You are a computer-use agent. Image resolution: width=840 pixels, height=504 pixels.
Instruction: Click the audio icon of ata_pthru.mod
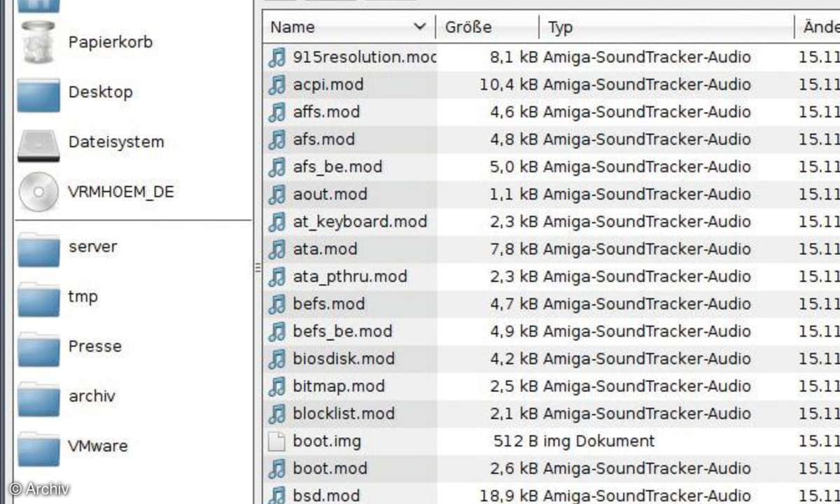pyautogui.click(x=277, y=276)
